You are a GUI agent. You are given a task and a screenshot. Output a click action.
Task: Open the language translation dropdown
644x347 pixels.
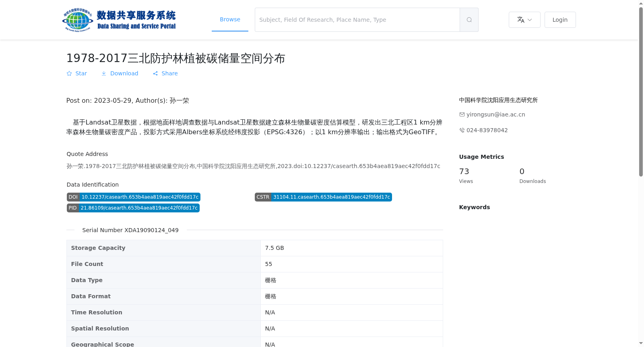524,20
